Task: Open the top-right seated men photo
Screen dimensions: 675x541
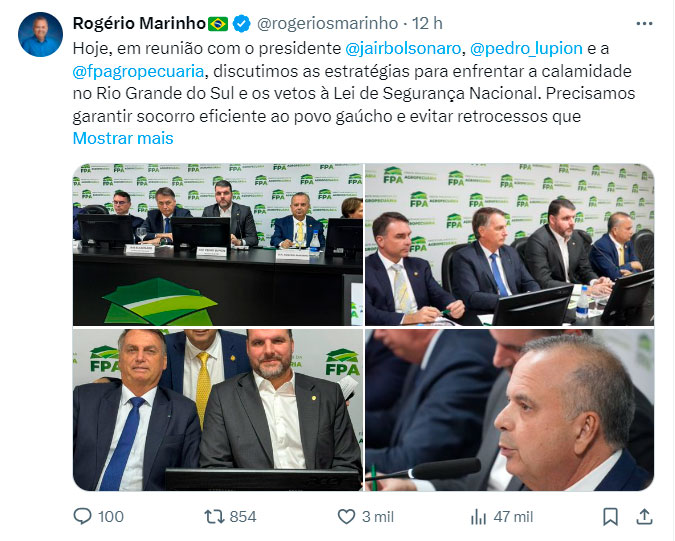Action: 509,245
